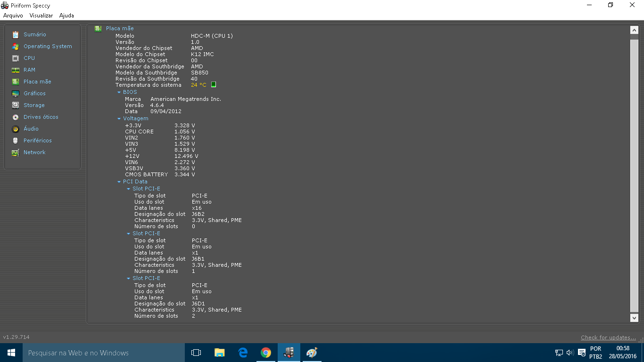Click the clock showing 00:58
This screenshot has width=644, height=362.
pyautogui.click(x=623, y=349)
